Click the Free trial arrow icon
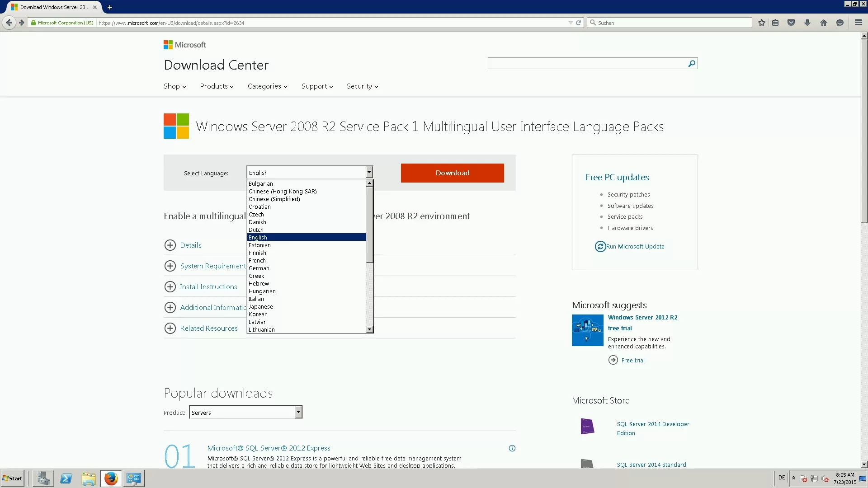The width and height of the screenshot is (868, 488). point(613,360)
